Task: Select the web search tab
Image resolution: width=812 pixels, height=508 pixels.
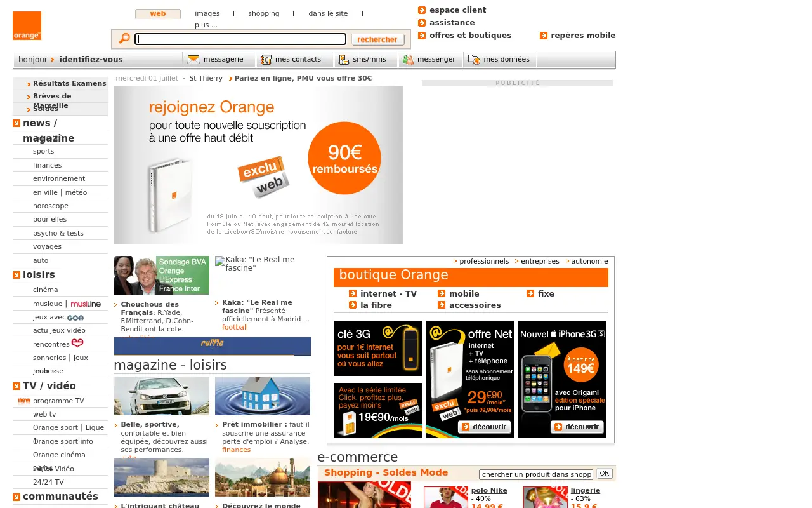Action: 158,14
